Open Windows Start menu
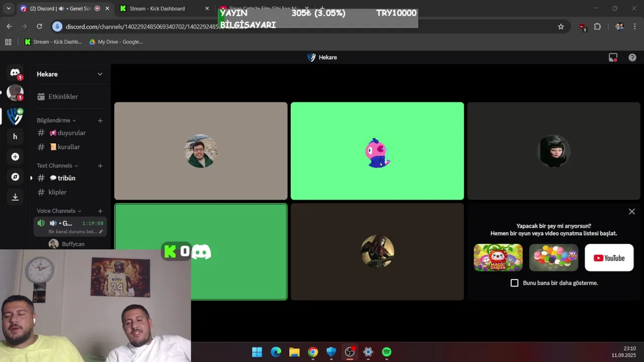Viewport: 644px width, 362px height. (257, 352)
